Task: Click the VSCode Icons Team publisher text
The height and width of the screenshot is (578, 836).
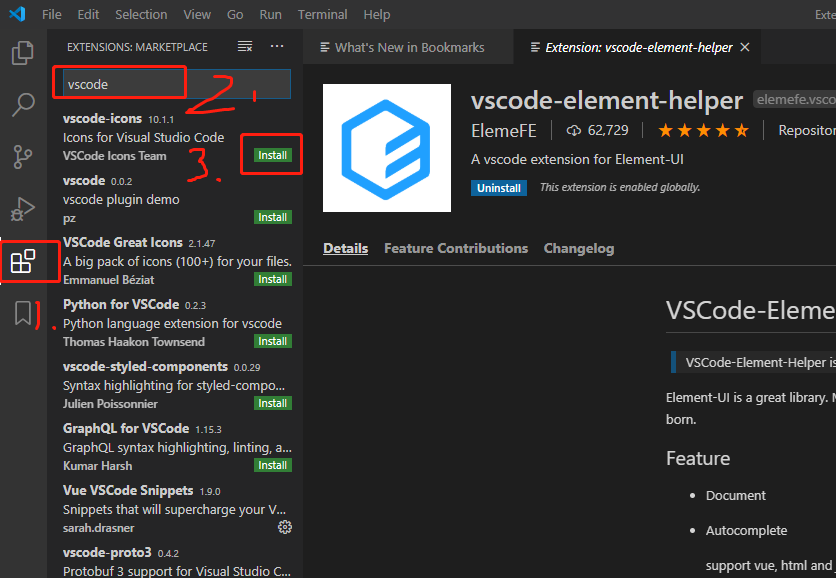Action: [115, 156]
